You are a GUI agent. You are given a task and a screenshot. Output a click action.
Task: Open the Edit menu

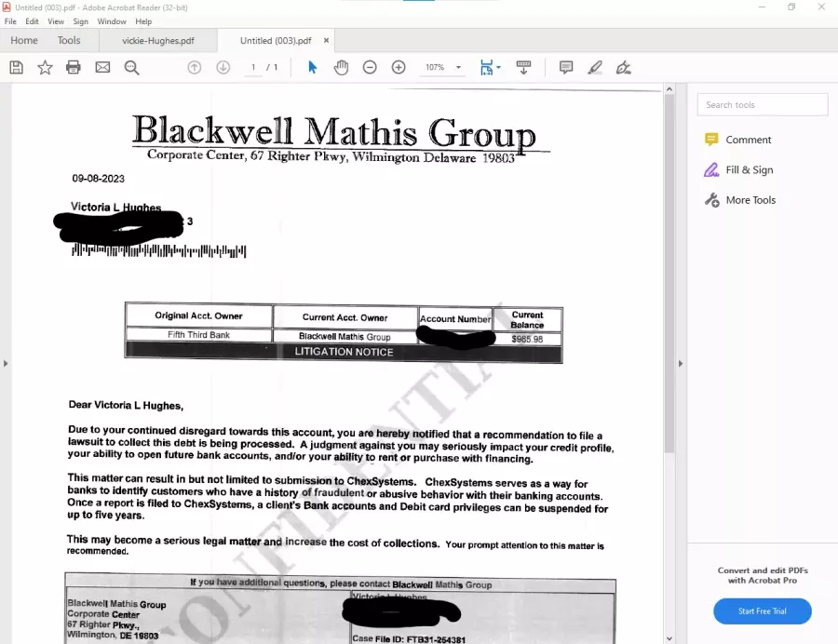pos(32,21)
